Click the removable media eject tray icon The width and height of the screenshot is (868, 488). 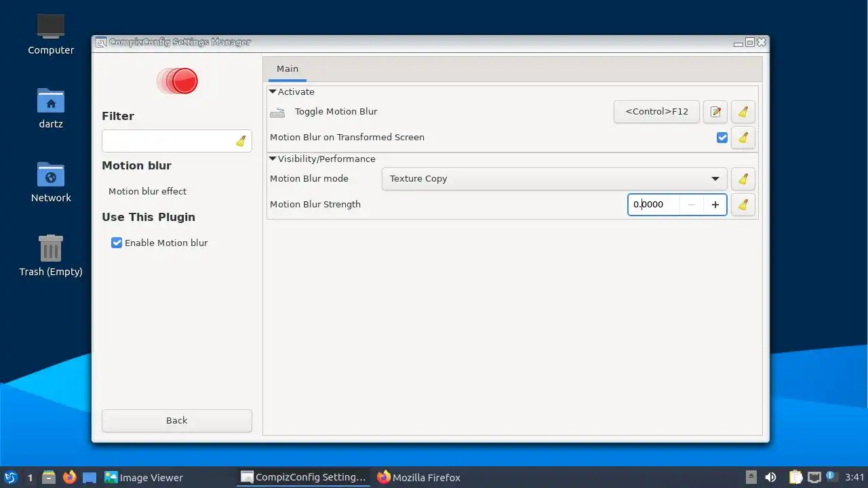(751, 477)
